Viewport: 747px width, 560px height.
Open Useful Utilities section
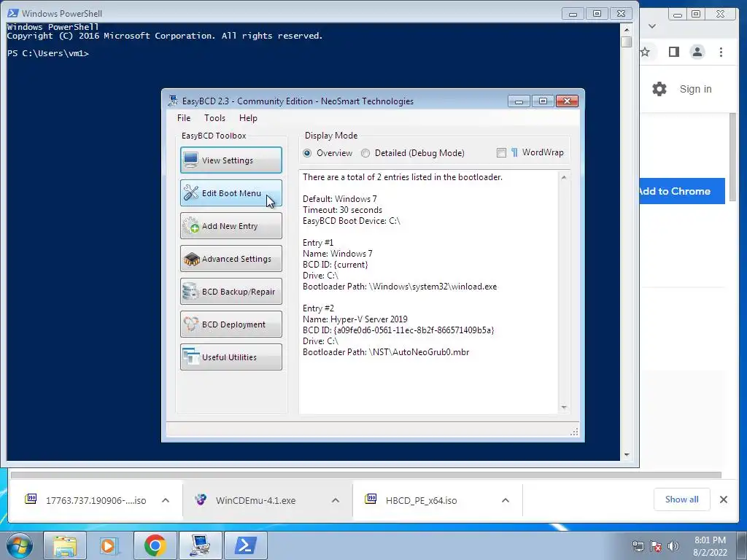tap(231, 357)
